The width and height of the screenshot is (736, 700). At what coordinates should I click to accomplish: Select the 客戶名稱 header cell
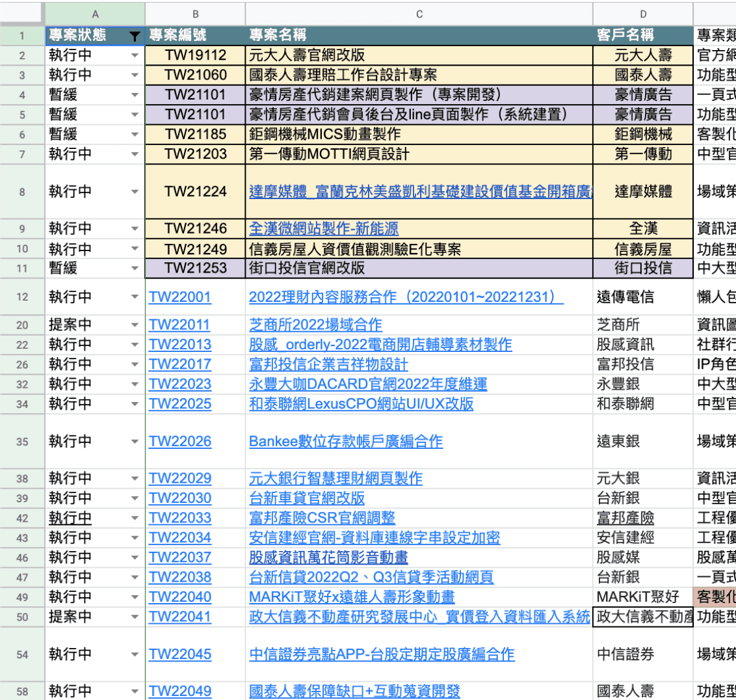pyautogui.click(x=643, y=35)
